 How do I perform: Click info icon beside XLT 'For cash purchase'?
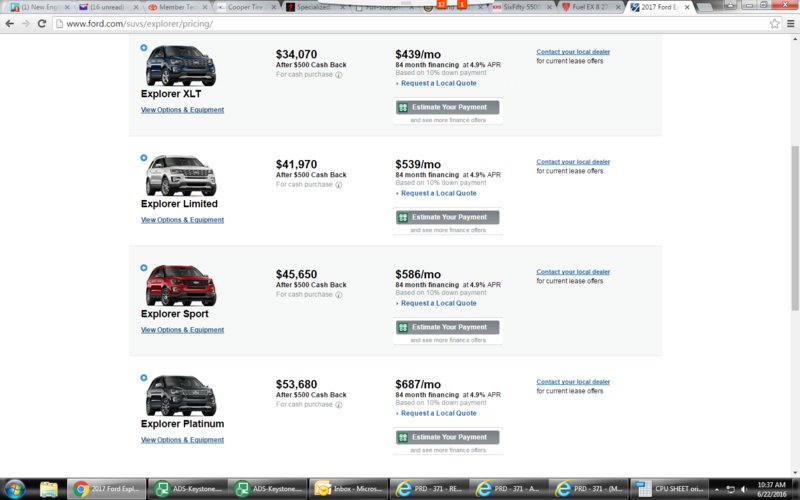(339, 75)
